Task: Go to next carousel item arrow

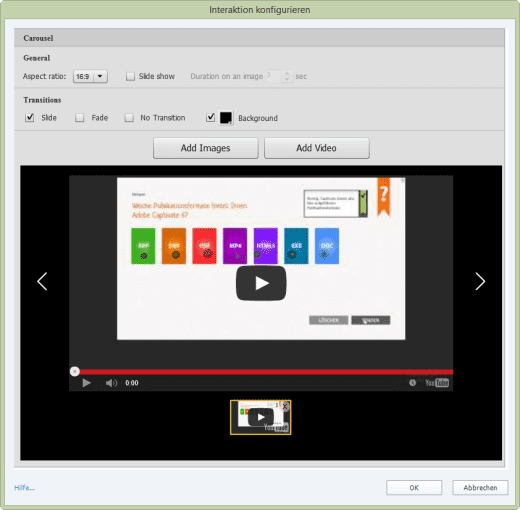Action: (x=480, y=282)
